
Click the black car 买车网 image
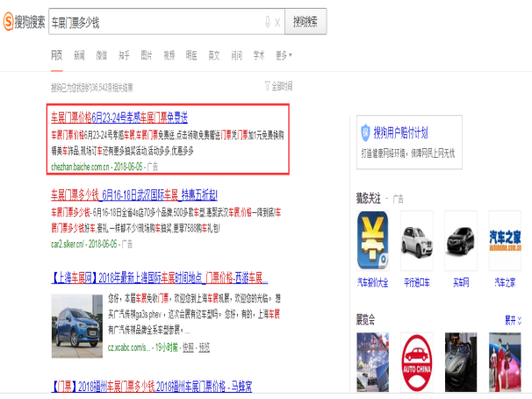pyautogui.click(x=461, y=240)
